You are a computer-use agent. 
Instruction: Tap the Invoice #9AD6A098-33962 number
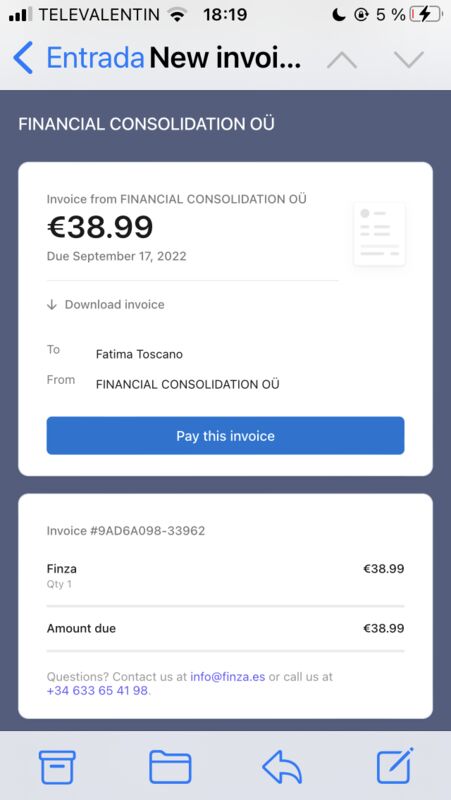pos(126,531)
